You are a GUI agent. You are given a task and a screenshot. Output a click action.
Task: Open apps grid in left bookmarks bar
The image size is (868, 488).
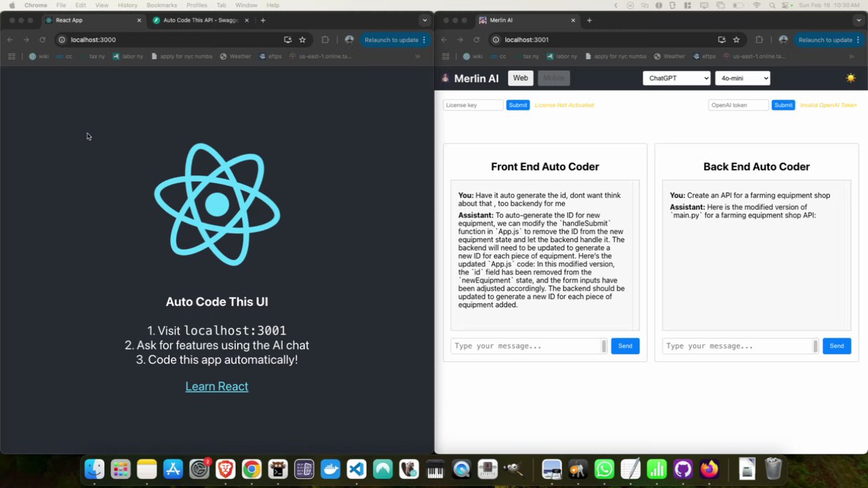click(x=12, y=56)
